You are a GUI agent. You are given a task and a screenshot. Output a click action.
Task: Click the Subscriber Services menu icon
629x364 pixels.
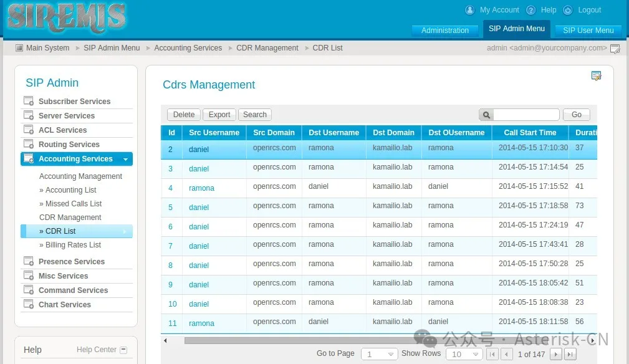(x=29, y=101)
